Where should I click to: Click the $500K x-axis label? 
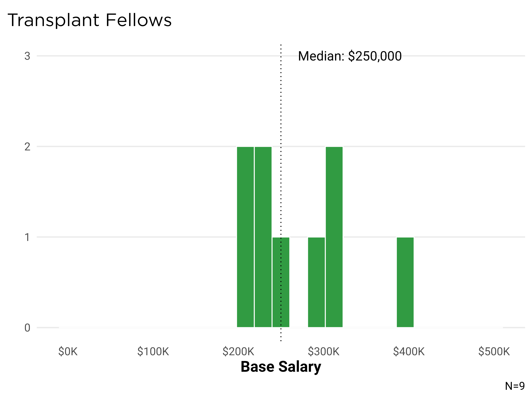click(494, 352)
